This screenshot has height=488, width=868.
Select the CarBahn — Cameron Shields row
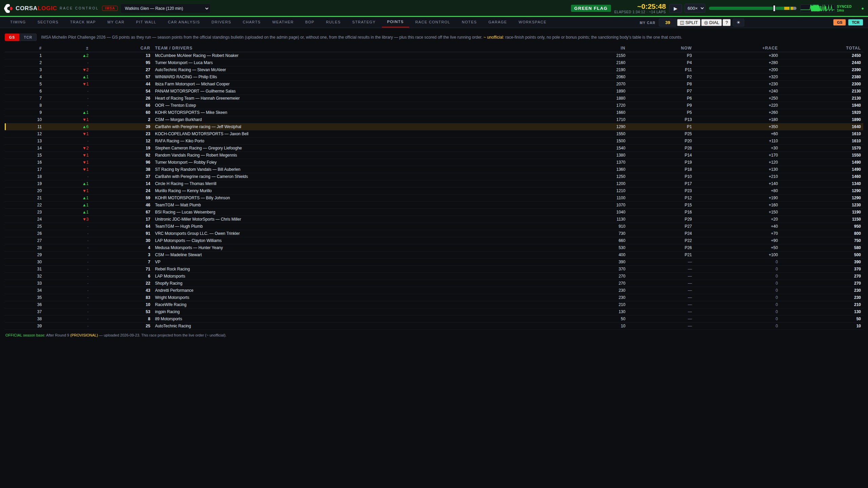pos(434,177)
